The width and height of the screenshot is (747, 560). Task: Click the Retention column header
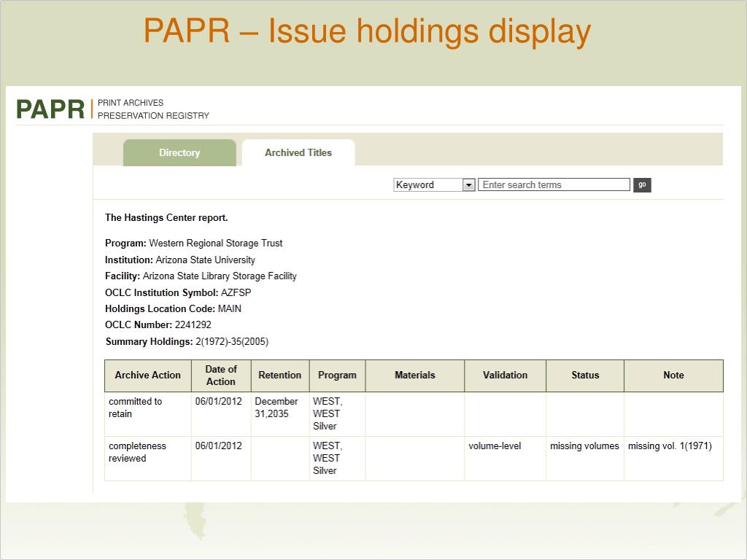click(280, 376)
